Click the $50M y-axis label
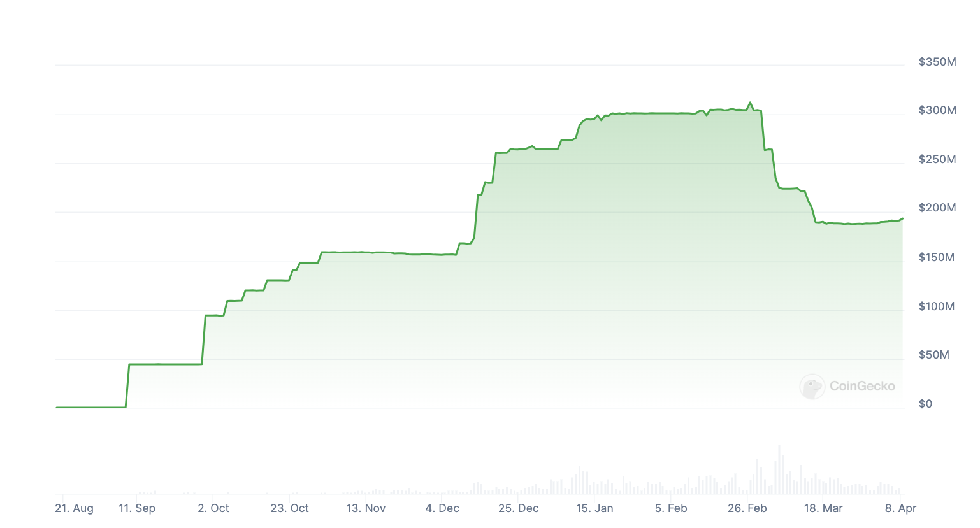This screenshot has height=528, width=980. (x=933, y=355)
